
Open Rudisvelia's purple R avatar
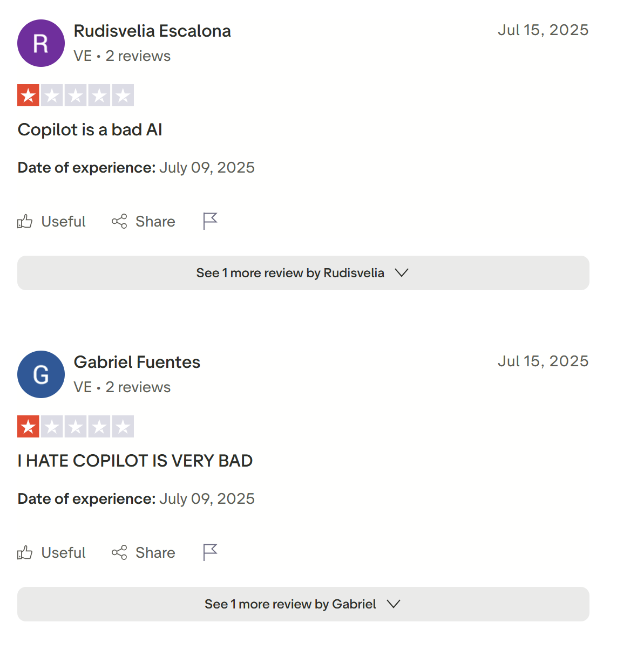[41, 43]
